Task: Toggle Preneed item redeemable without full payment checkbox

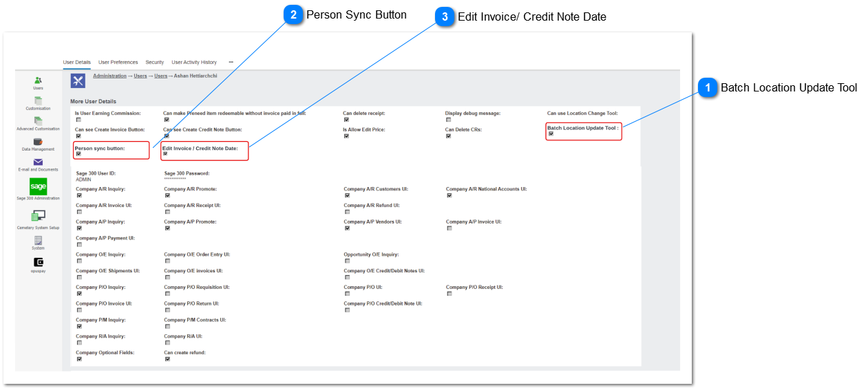Action: pyautogui.click(x=166, y=120)
